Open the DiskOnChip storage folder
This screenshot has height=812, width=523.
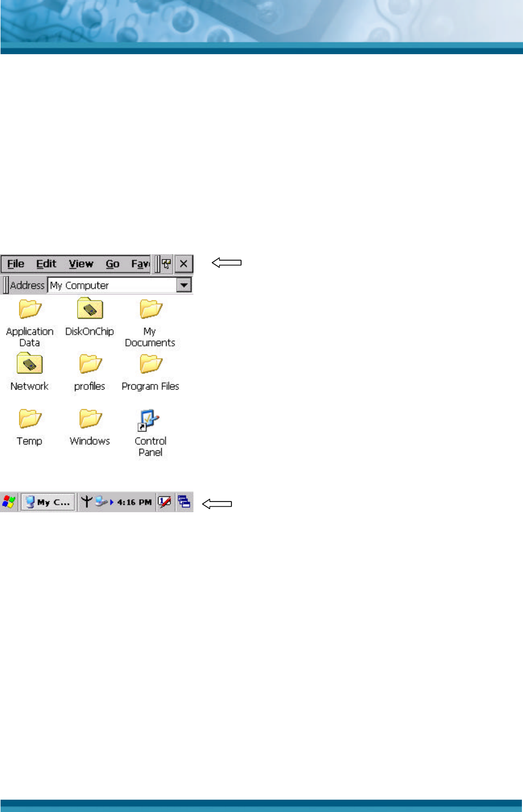tap(89, 318)
